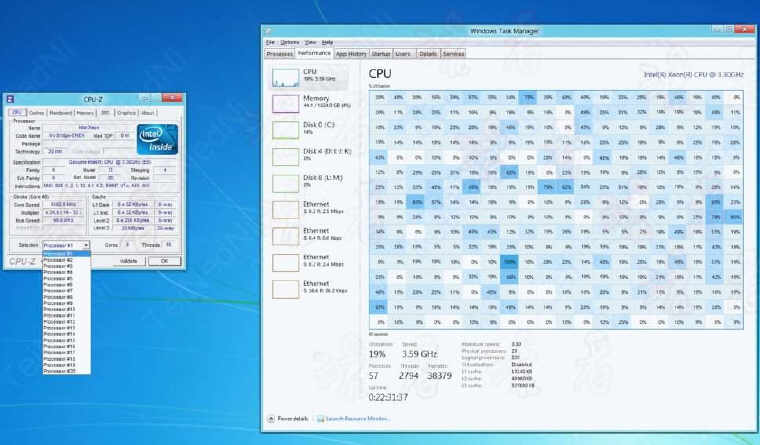Click the "38379" handles count
The image size is (760, 445).
(440, 376)
